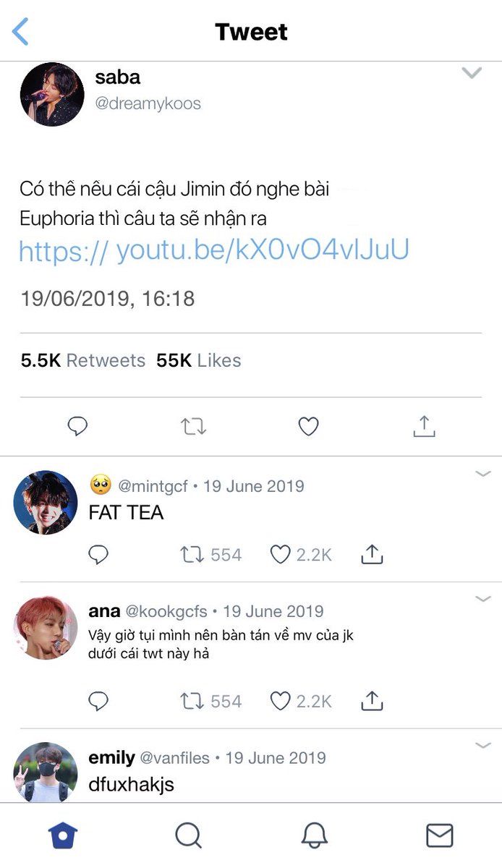Open the Search tab
This screenshot has width=502, height=868.
pos(188,835)
